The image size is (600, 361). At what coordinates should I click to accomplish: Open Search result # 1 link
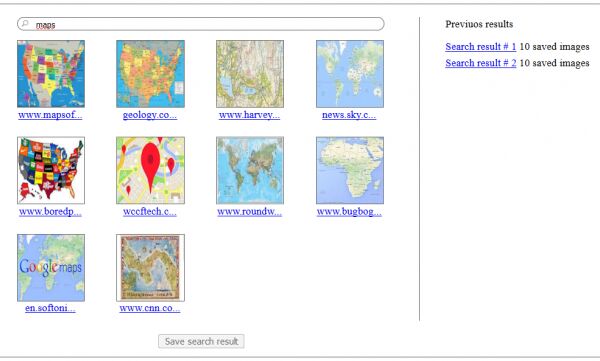point(481,47)
